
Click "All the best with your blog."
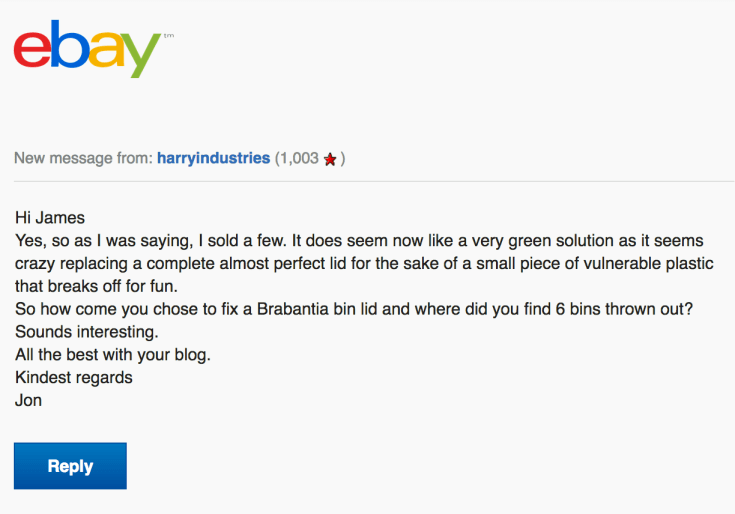114,355
